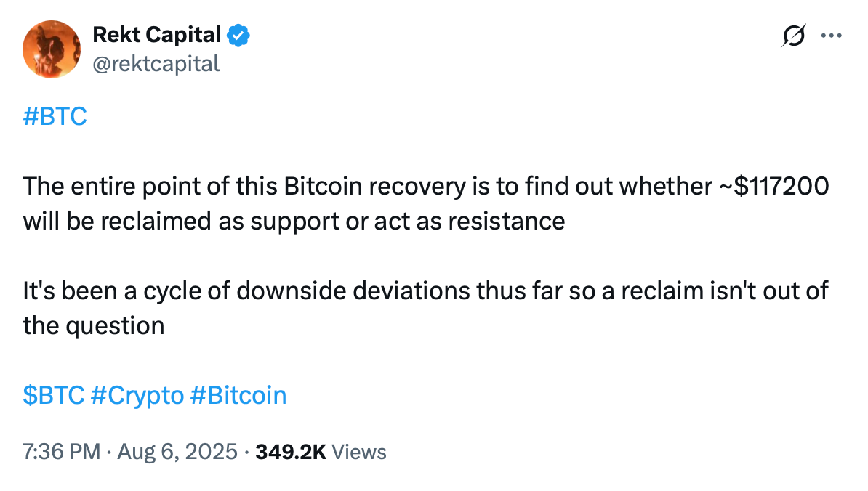Image resolution: width=868 pixels, height=491 pixels.
Task: Click the Rekt Capital display name
Action: coord(156,35)
